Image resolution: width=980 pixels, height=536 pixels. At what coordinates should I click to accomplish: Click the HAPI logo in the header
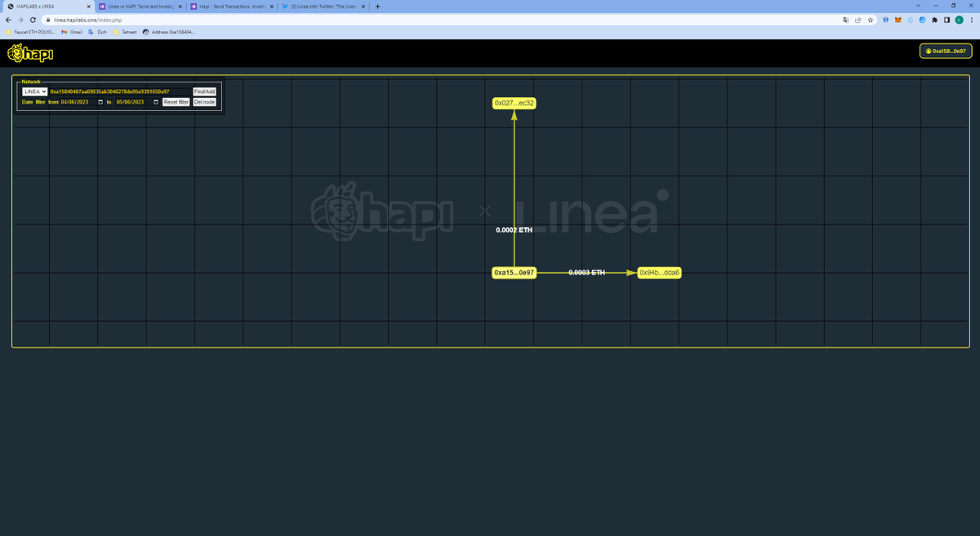[x=30, y=51]
